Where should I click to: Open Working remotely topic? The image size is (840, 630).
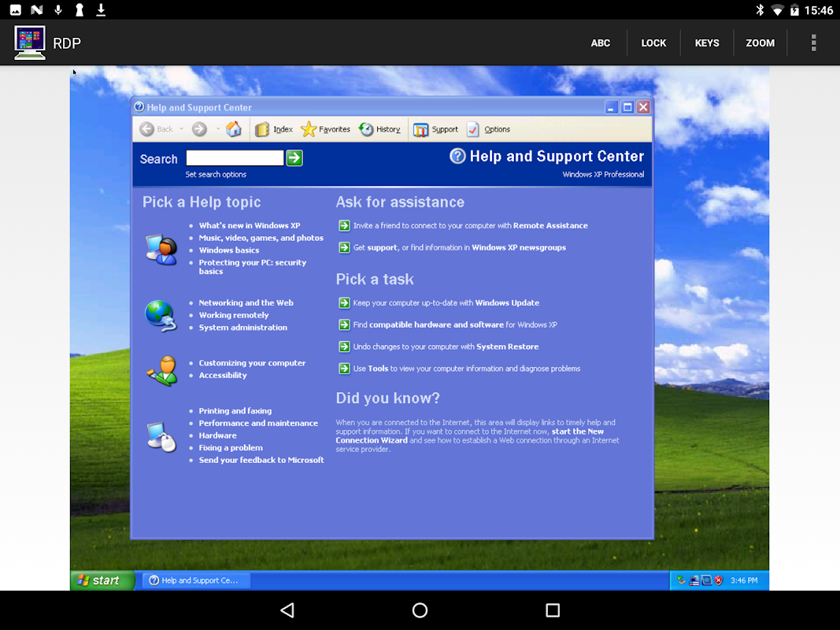(x=234, y=315)
